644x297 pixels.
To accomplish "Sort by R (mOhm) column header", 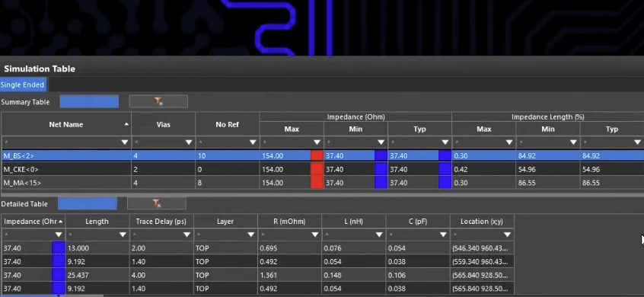I will [289, 222].
